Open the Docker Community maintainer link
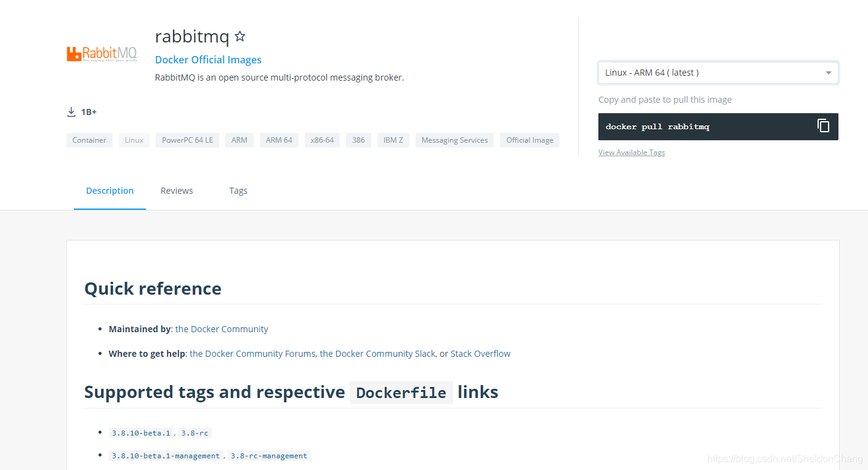 click(222, 329)
